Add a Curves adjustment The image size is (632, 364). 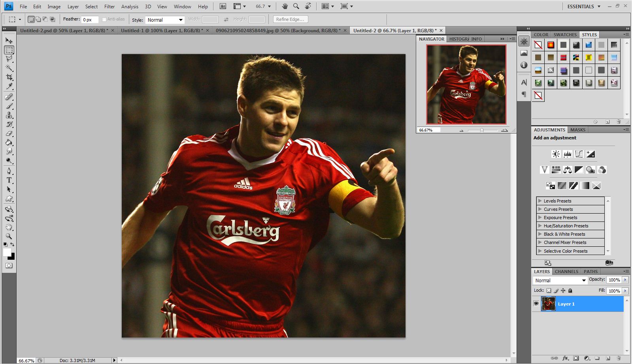point(579,154)
